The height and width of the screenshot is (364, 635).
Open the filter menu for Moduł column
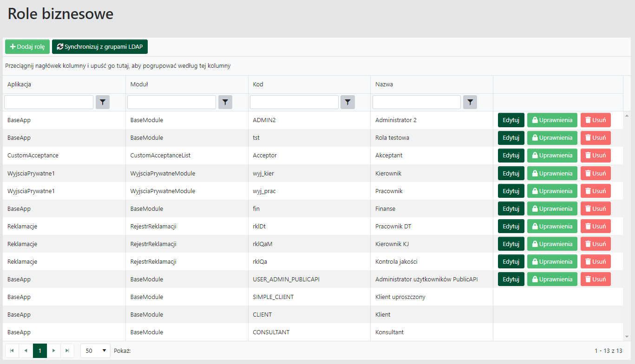click(x=225, y=102)
